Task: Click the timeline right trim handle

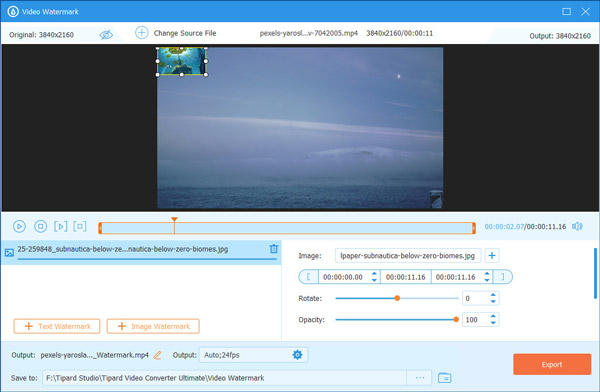Action: click(x=474, y=228)
